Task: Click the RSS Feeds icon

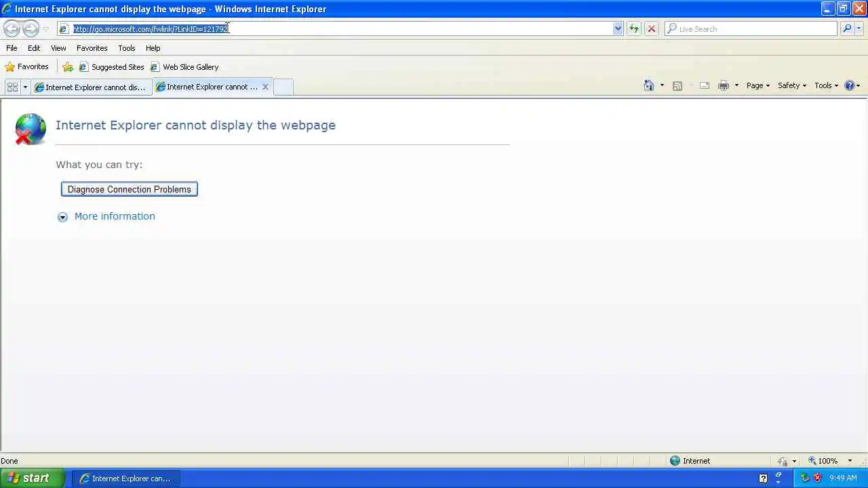Action: point(677,85)
